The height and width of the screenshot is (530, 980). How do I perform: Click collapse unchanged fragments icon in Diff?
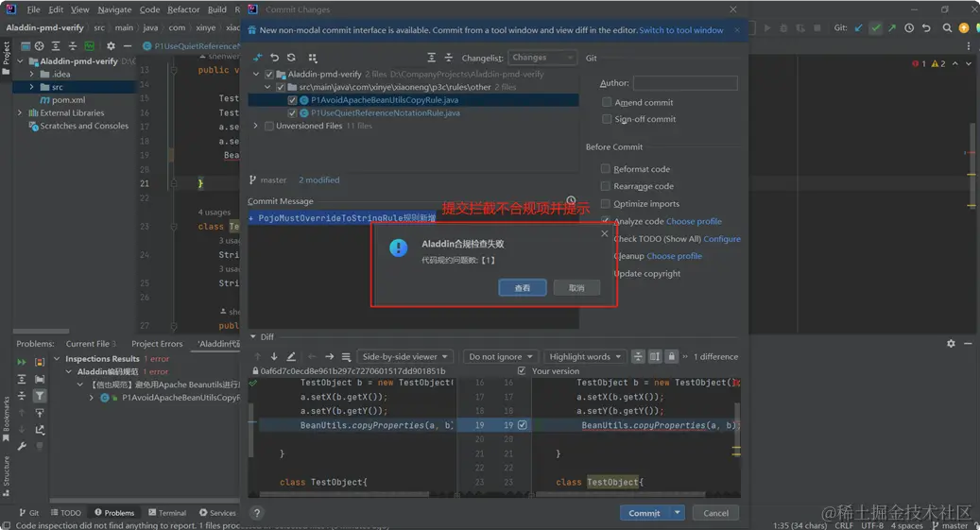pos(638,356)
